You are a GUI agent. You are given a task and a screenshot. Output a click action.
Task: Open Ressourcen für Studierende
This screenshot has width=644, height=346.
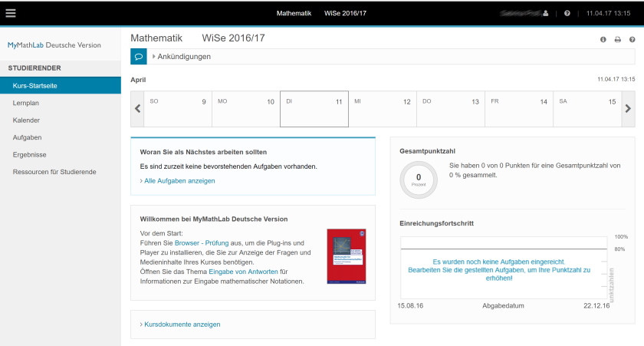tap(54, 172)
